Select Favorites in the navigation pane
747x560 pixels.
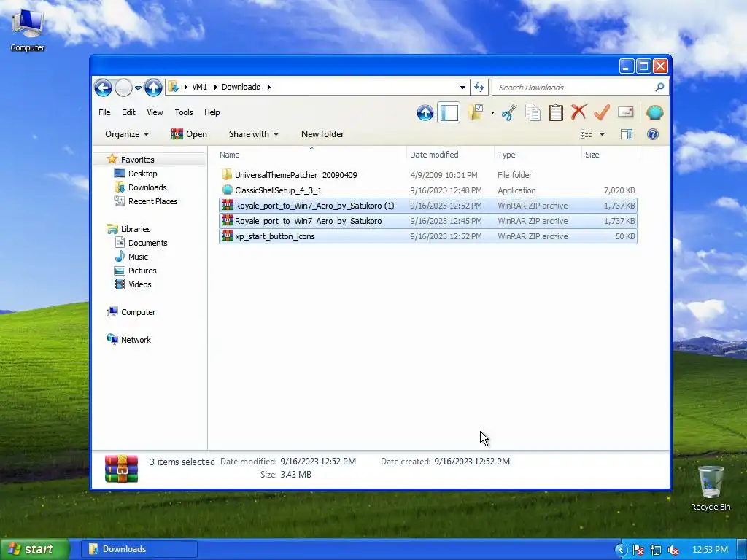(x=137, y=160)
